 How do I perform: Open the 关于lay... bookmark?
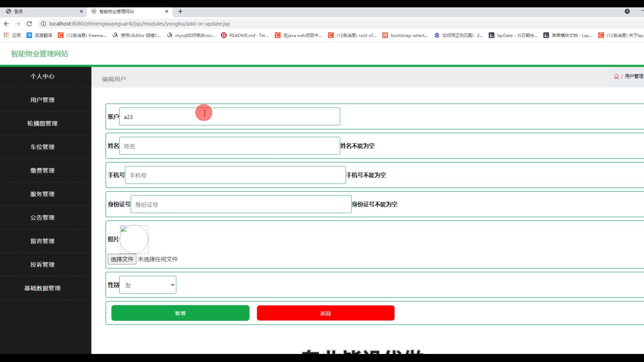coord(621,35)
